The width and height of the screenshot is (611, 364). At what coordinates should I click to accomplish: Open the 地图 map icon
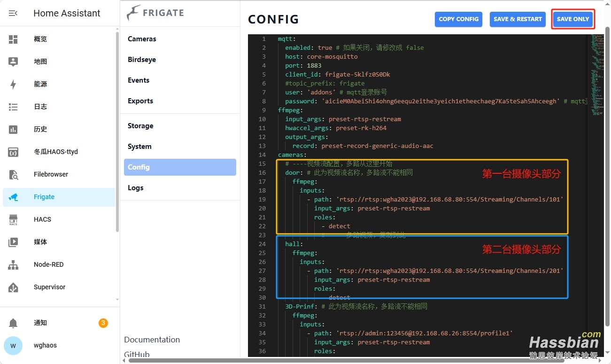tap(13, 62)
